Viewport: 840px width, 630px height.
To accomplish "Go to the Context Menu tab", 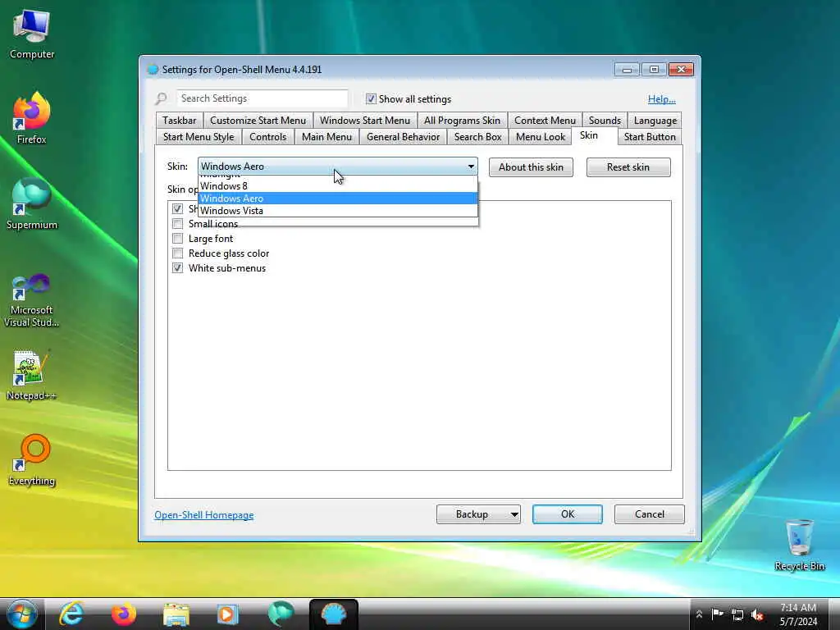I will 545,121.
